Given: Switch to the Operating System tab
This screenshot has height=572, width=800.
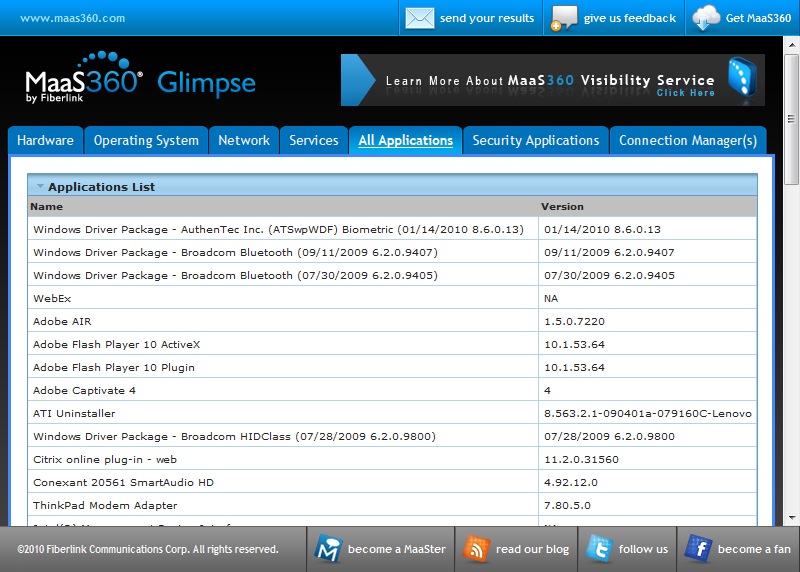Looking at the screenshot, I should (146, 140).
